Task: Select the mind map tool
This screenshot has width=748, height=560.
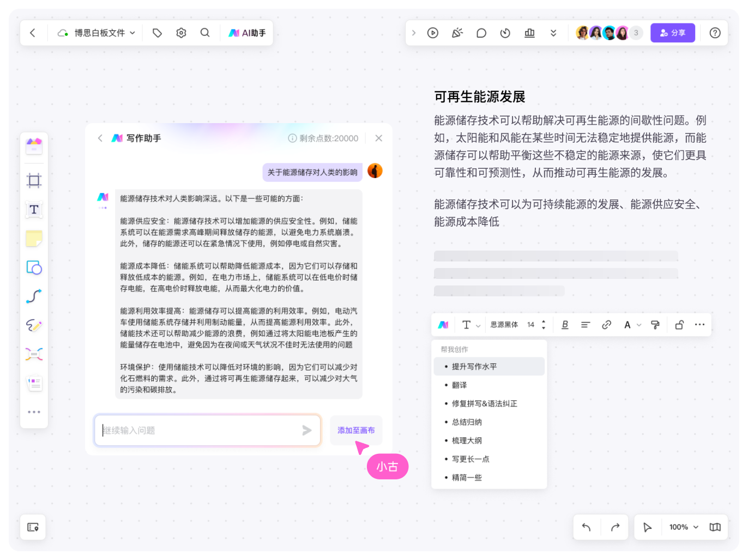Action: coord(34,354)
